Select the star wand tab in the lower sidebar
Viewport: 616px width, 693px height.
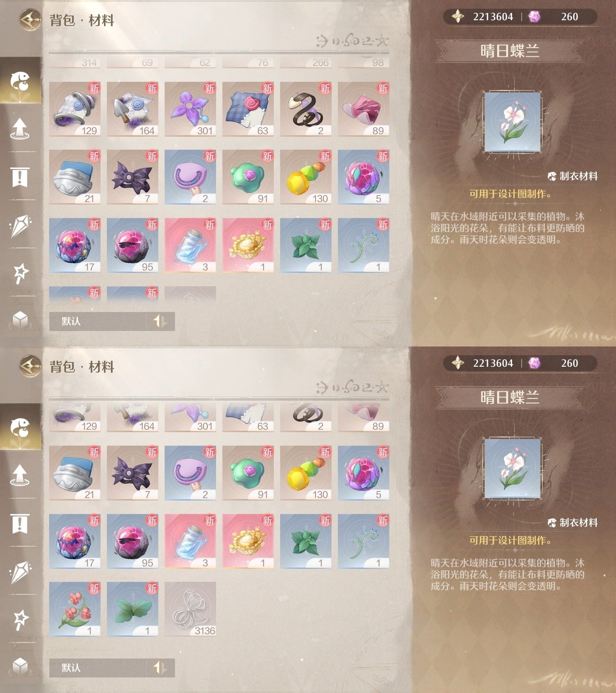click(x=20, y=619)
